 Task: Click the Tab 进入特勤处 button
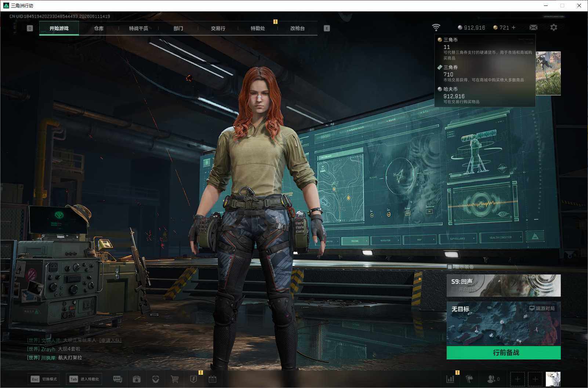(84, 379)
